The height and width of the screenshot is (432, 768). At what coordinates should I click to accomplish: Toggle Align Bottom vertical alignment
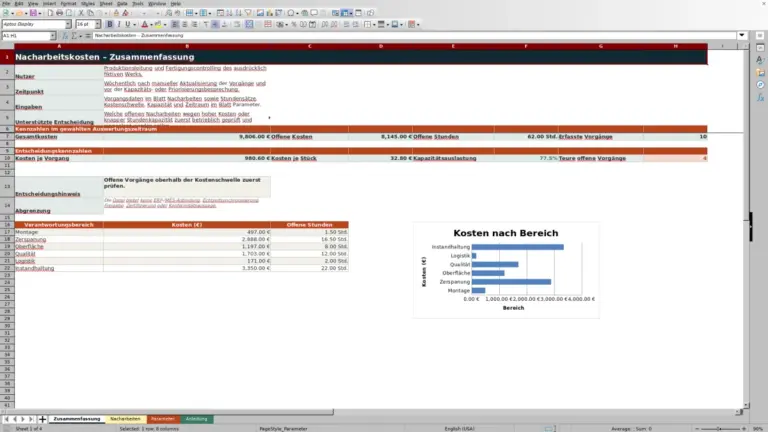click(x=224, y=24)
